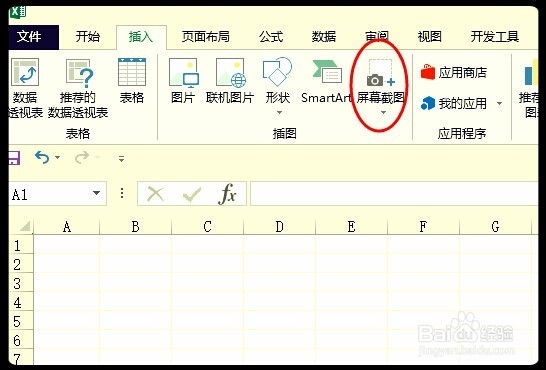Select all cells with corner triangle

pos(25,227)
